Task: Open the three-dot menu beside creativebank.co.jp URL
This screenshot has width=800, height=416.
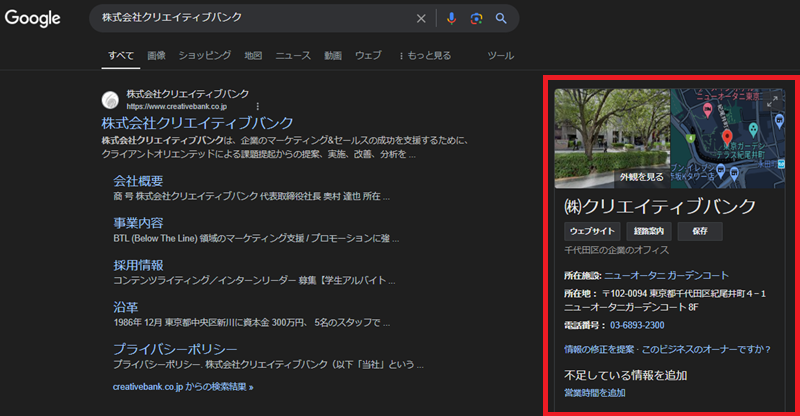Action: click(258, 106)
